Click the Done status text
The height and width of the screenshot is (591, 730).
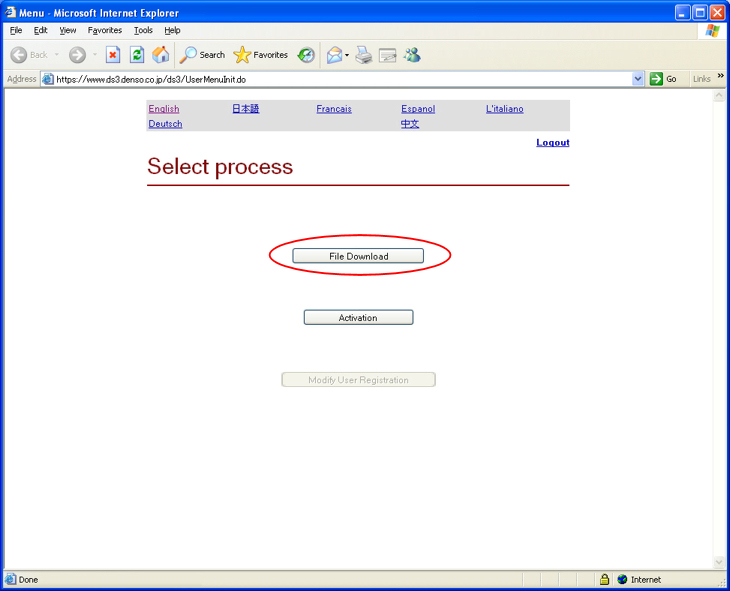click(x=28, y=579)
